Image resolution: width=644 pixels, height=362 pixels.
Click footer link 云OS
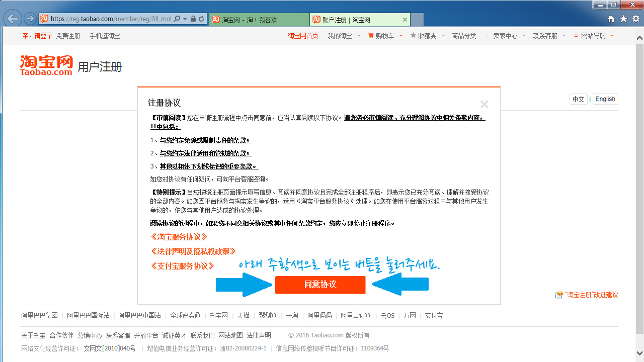(x=387, y=315)
